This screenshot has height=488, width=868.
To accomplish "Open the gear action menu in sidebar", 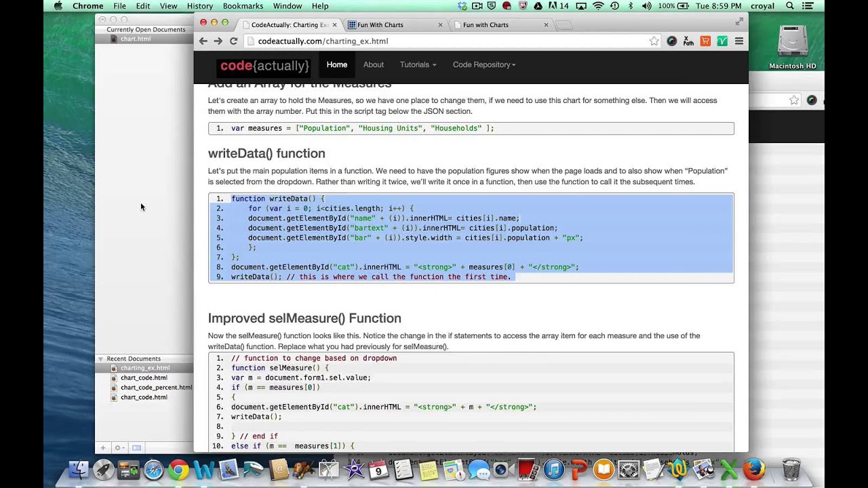I will (x=119, y=448).
